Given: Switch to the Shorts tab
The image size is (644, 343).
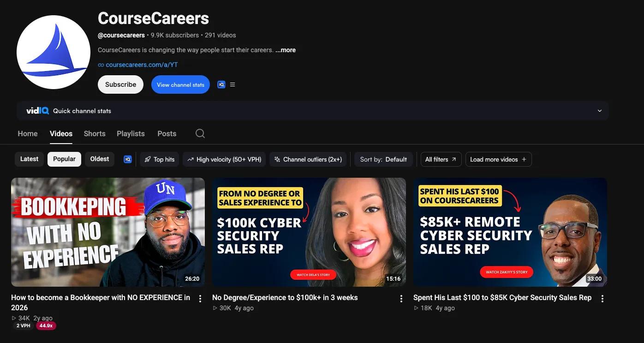Looking at the screenshot, I should click(x=95, y=133).
